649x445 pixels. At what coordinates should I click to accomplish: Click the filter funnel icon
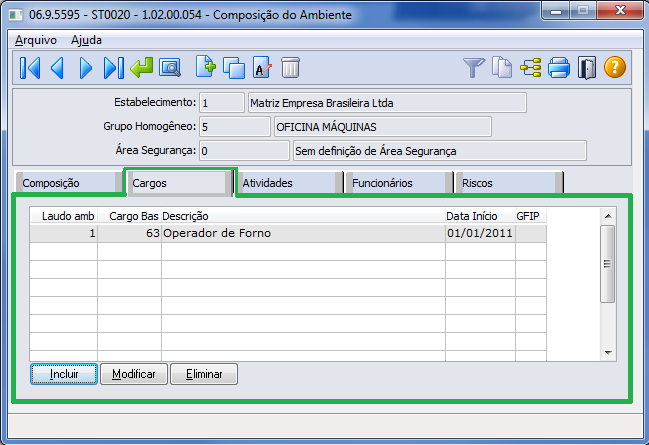coord(474,67)
